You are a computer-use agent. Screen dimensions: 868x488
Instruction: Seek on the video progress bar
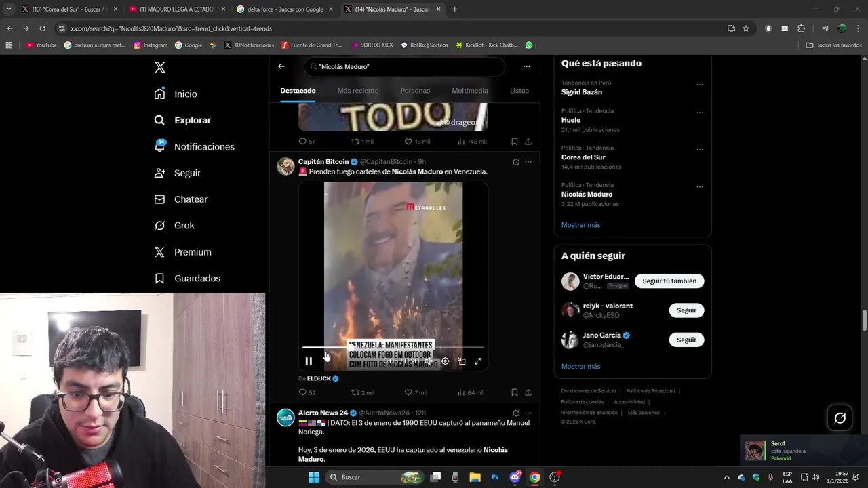coord(393,348)
